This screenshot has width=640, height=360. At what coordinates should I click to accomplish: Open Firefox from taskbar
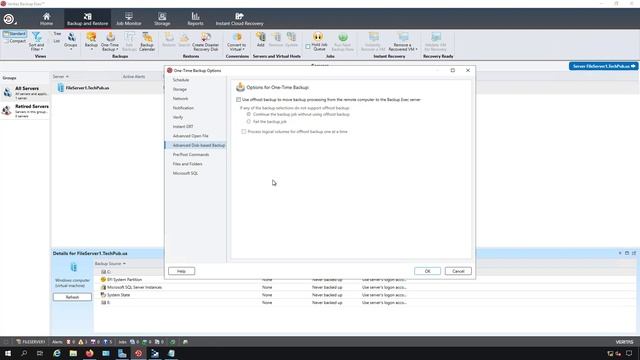point(89,353)
